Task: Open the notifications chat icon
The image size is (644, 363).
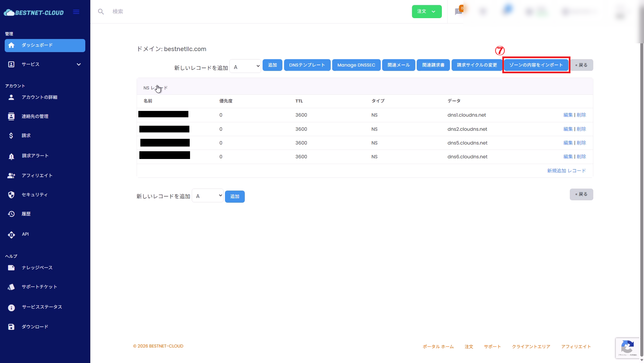Action: [458, 12]
